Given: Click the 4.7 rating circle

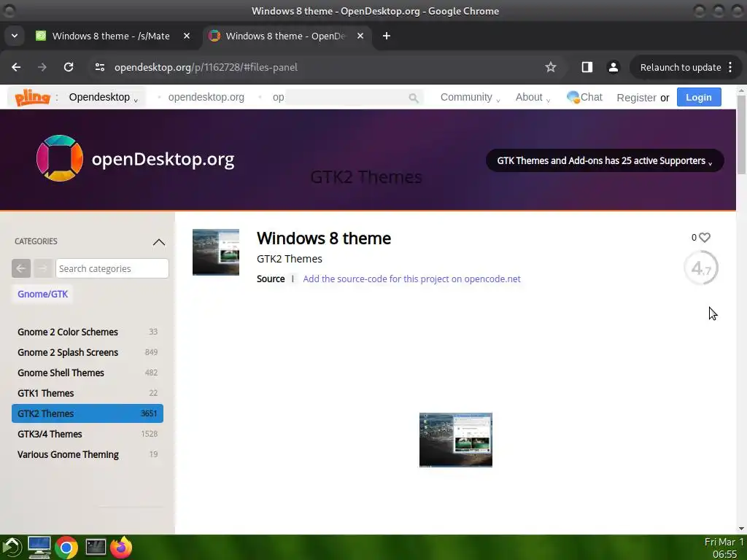Looking at the screenshot, I should point(701,268).
